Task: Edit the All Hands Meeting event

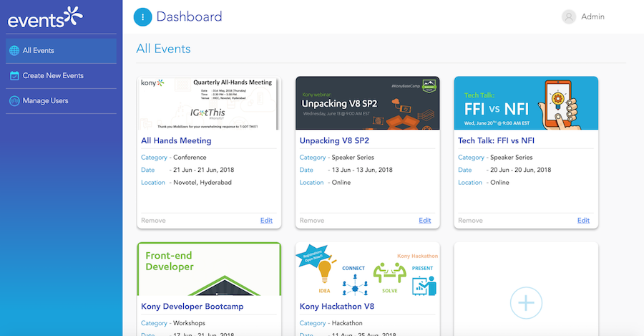Action: [x=266, y=221]
